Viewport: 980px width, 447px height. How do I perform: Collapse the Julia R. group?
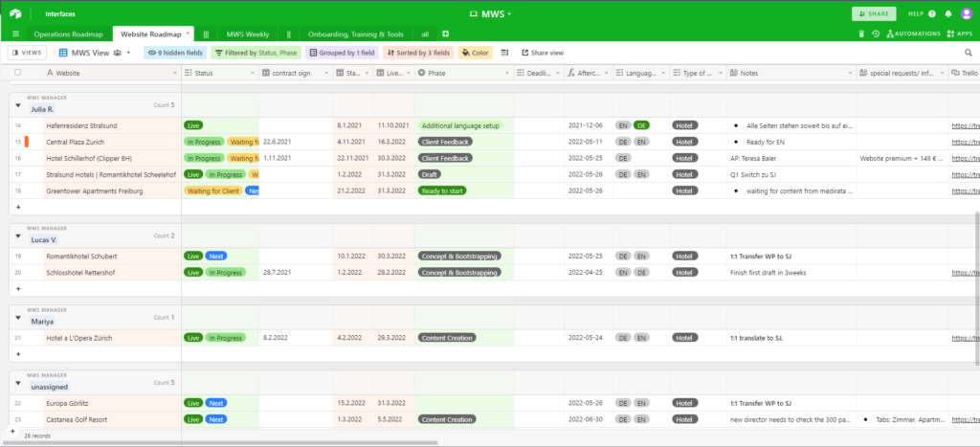[x=17, y=105]
